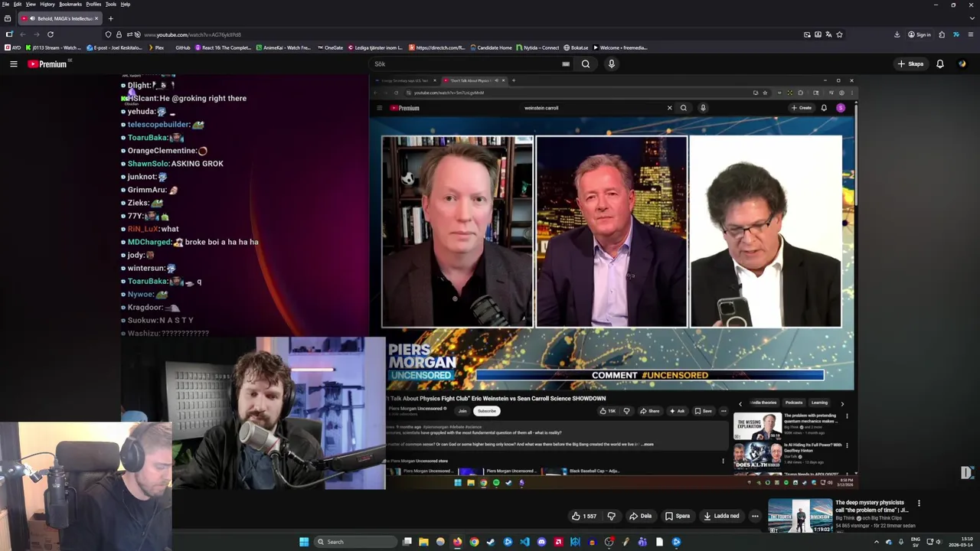Like the video showing 1 557

pos(583,516)
